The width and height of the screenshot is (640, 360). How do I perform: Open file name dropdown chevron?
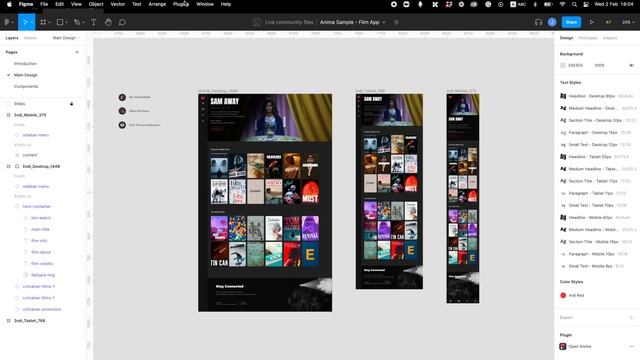click(x=384, y=22)
